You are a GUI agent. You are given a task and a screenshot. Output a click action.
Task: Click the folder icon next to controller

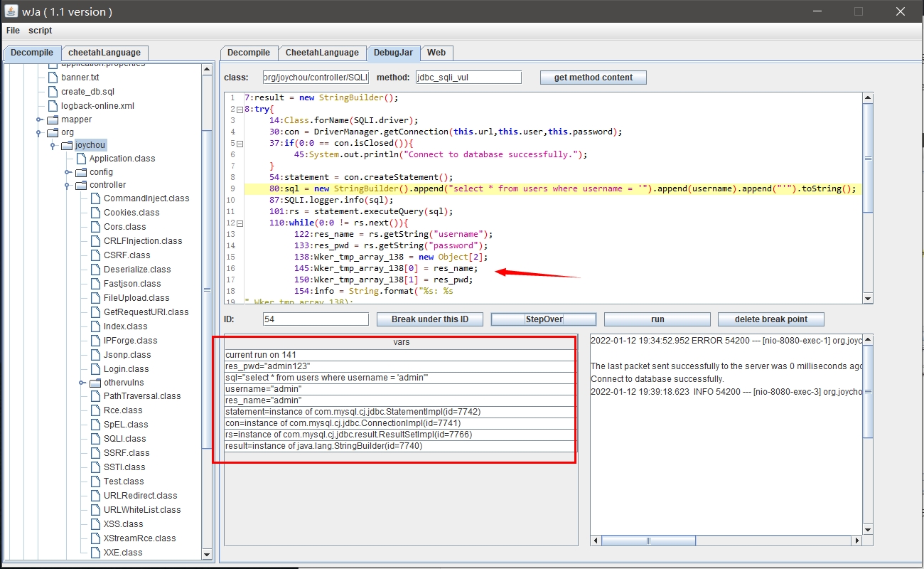(x=81, y=185)
